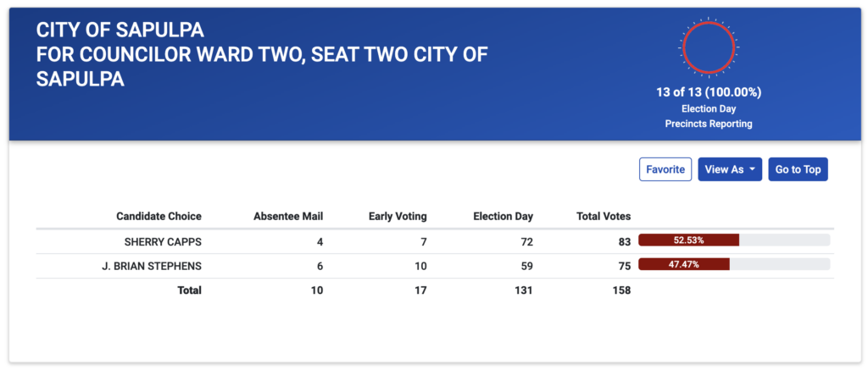Viewport: 868px width, 370px height.
Task: Click the City of Sapulpa race title
Action: 263,55
